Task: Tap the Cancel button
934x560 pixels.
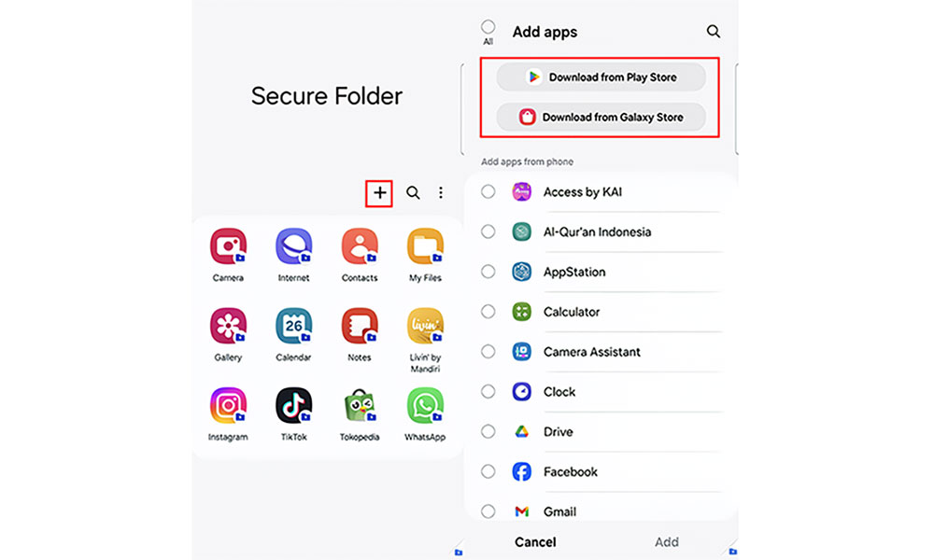Action: (535, 542)
